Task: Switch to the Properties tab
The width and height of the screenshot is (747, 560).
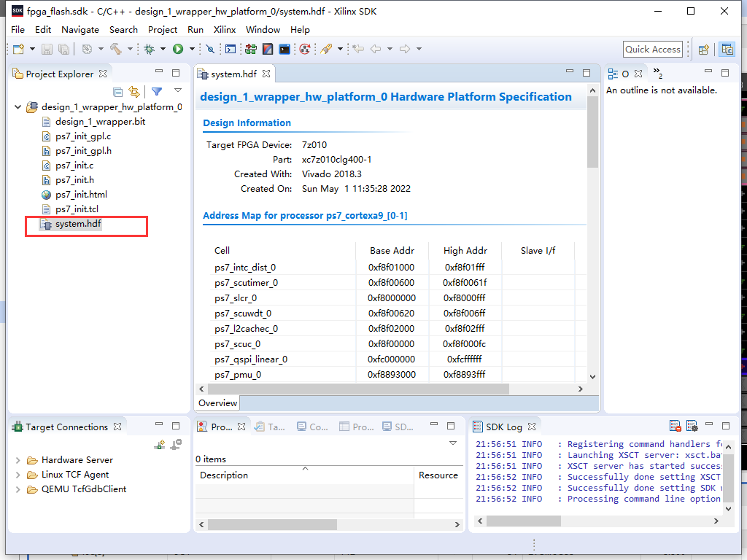Action: [357, 427]
